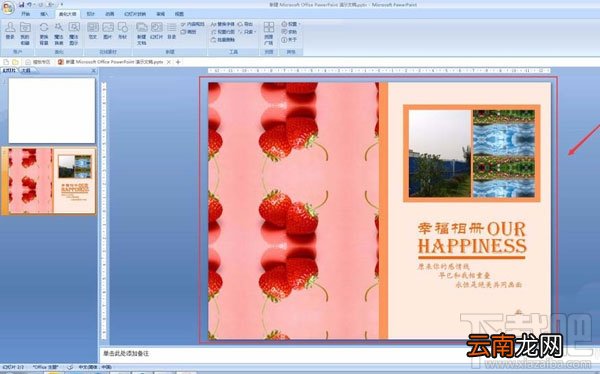The width and height of the screenshot is (600, 374).
Task: Open 资源广场 resource plaza icon
Action: coord(269,33)
